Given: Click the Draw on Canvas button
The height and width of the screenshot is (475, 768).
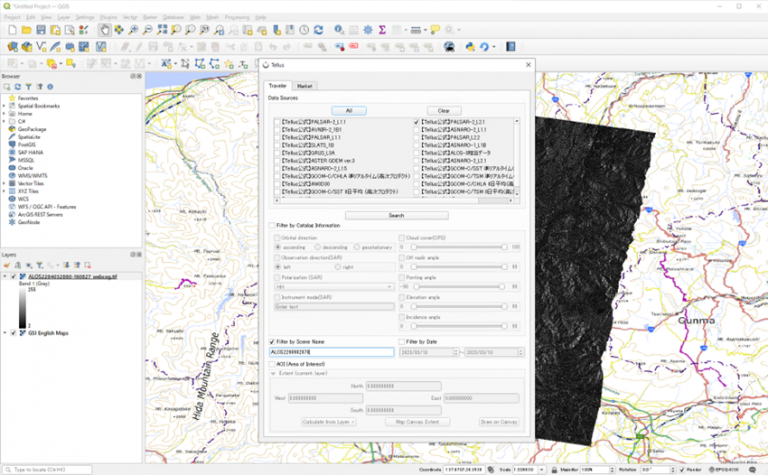Looking at the screenshot, I should (499, 422).
